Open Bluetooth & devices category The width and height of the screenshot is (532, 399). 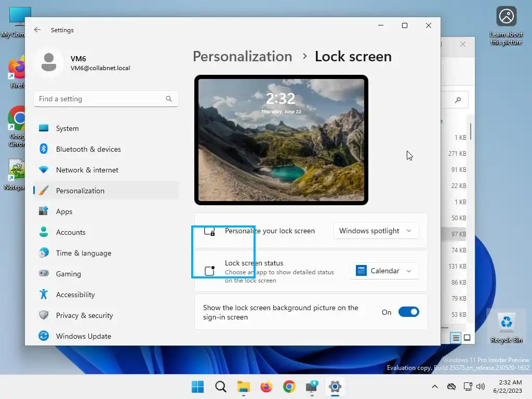[x=106, y=149]
